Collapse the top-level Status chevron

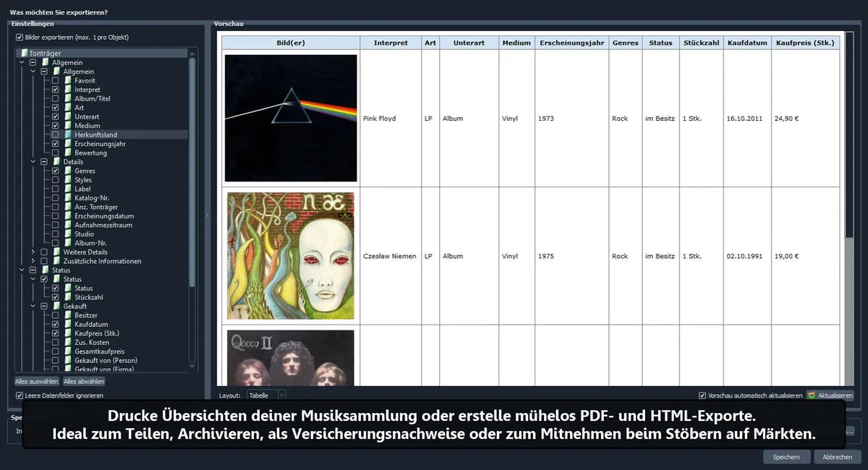pyautogui.click(x=22, y=270)
